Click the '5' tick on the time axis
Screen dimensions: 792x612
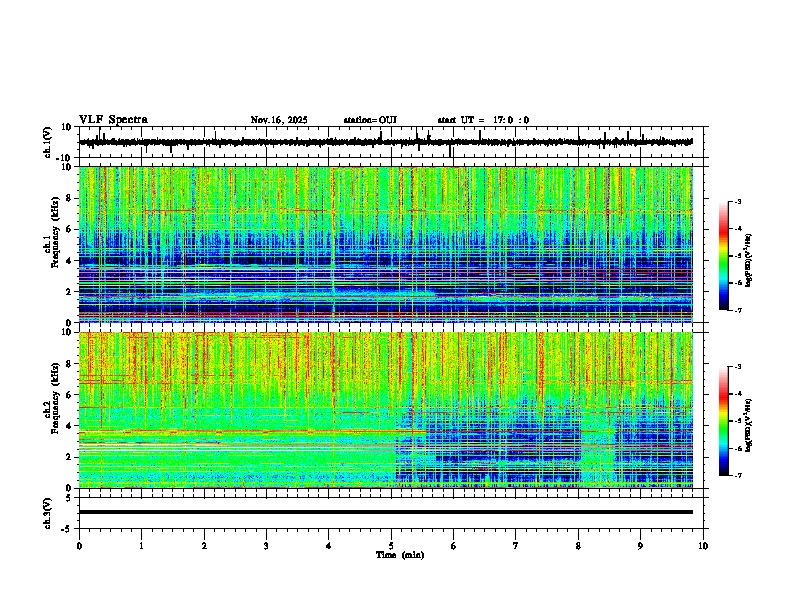391,546
